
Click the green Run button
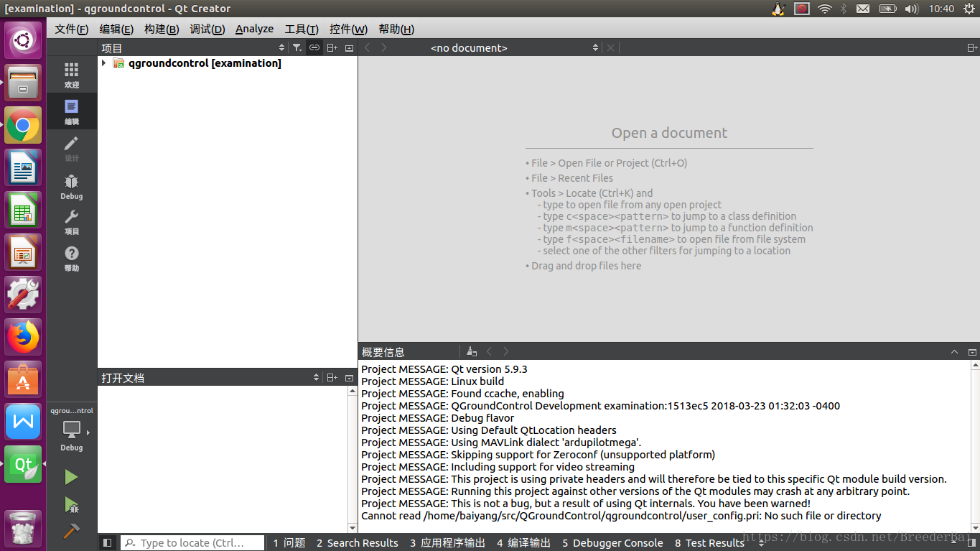pos(71,477)
